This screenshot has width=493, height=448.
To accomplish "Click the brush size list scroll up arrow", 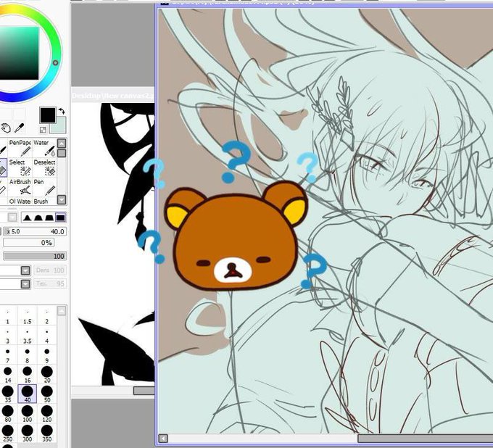I will coord(62,311).
